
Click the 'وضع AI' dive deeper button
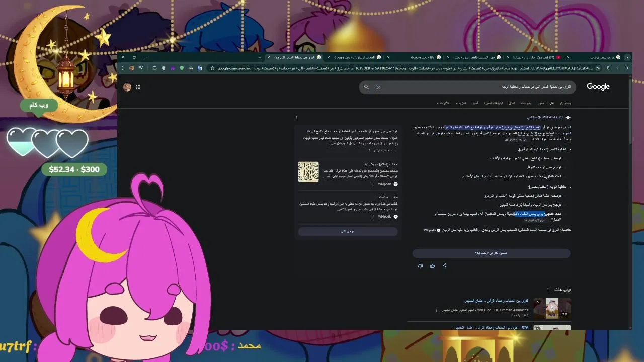[x=491, y=253]
